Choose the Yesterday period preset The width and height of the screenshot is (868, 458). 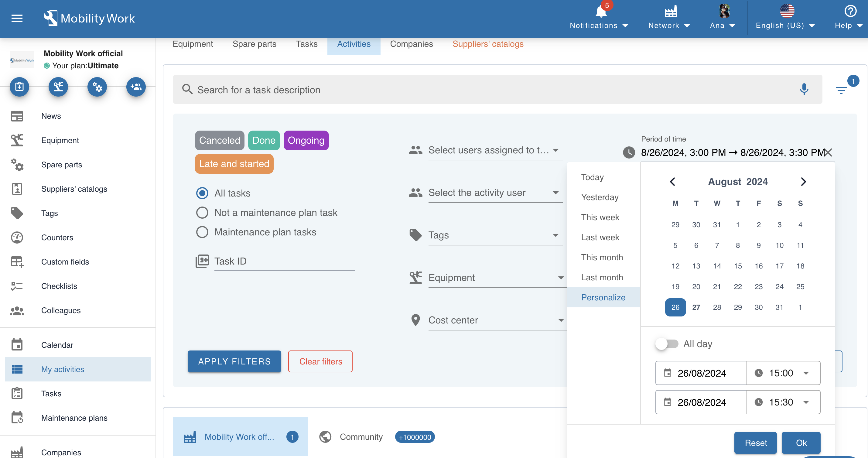click(603, 197)
